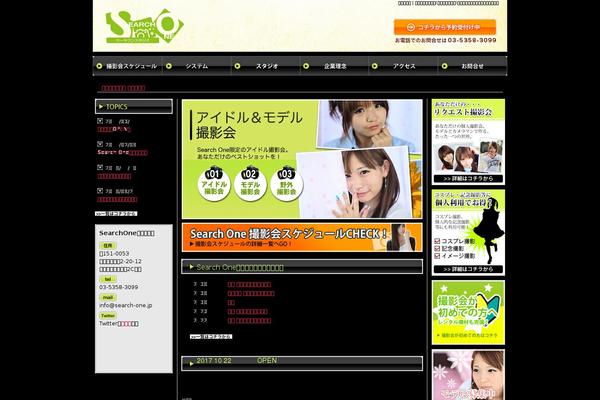Open the 撮影会が初めての方へ banner
Screen dimensions: 600x400
tap(468, 312)
